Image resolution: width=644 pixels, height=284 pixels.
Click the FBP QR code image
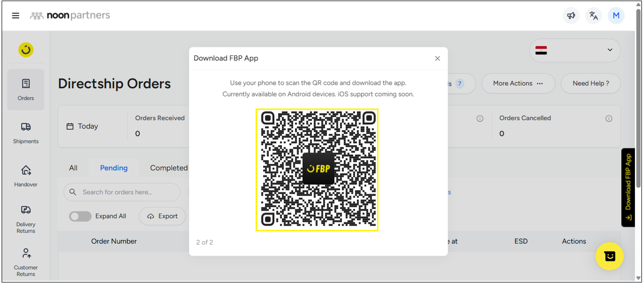(317, 170)
